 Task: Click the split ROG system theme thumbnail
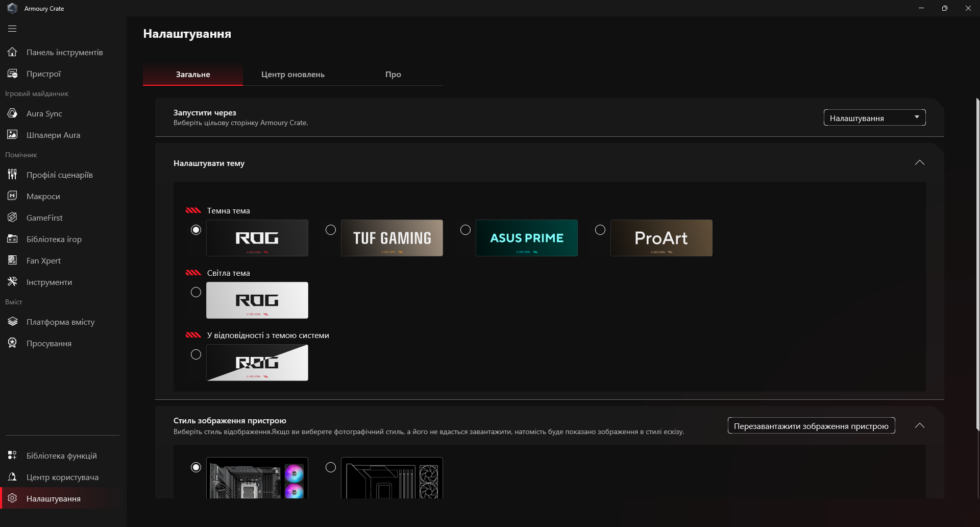click(x=257, y=363)
